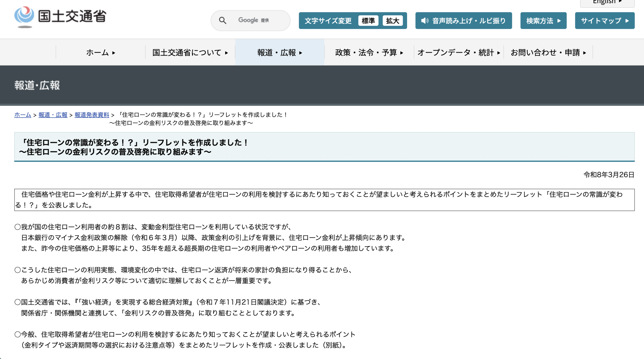Click the ホーム breadcrumb link
Screen dimensions: 644x359
point(23,115)
